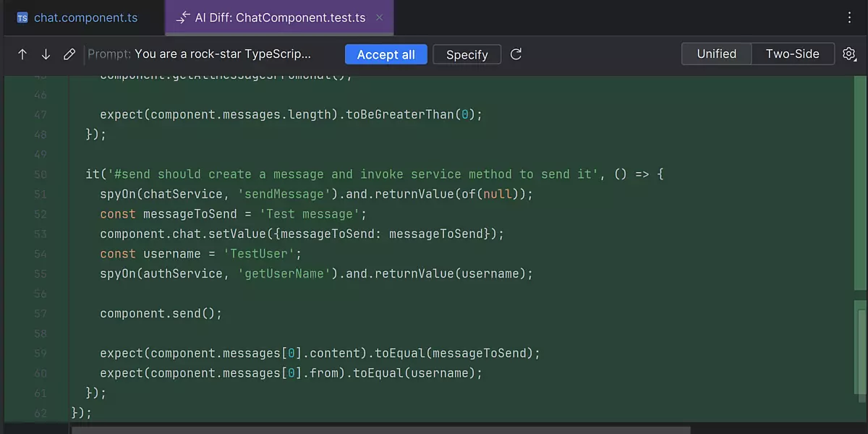Click the prompt text 'You are a rock-star TypeScrip...'
This screenshot has width=868, height=434.
click(x=223, y=54)
